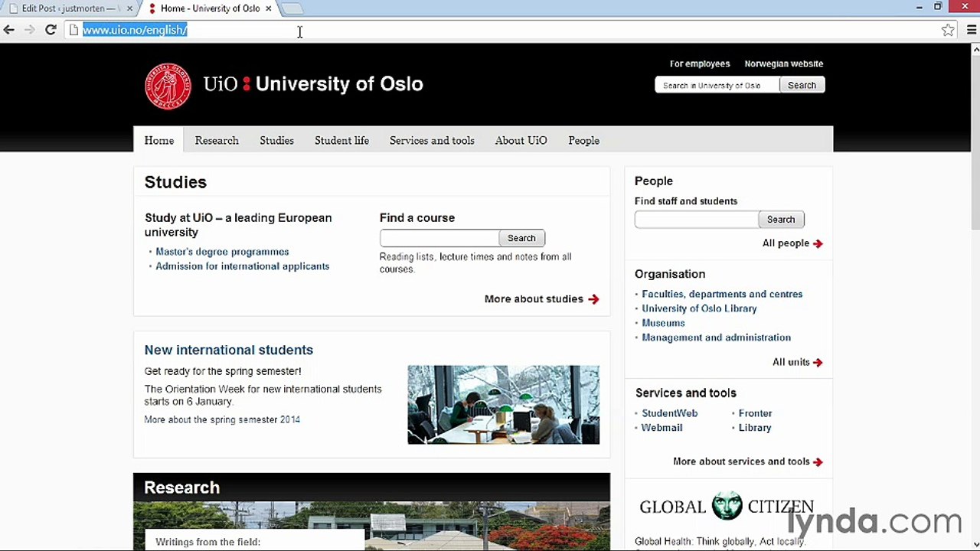Open the Research navigation item
Screen dimensions: 980x551
pos(217,141)
